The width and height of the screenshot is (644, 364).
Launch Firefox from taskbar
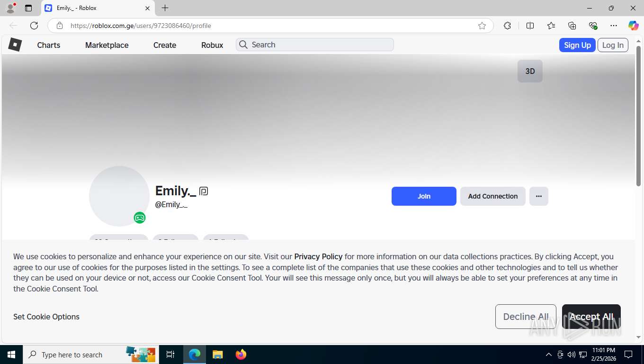pyautogui.click(x=241, y=355)
